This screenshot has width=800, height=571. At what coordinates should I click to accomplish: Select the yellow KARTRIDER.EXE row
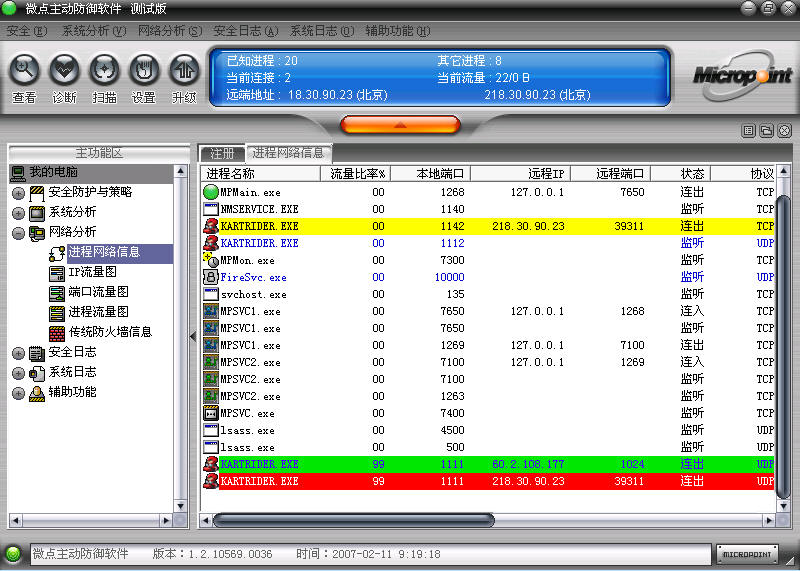tap(488, 226)
